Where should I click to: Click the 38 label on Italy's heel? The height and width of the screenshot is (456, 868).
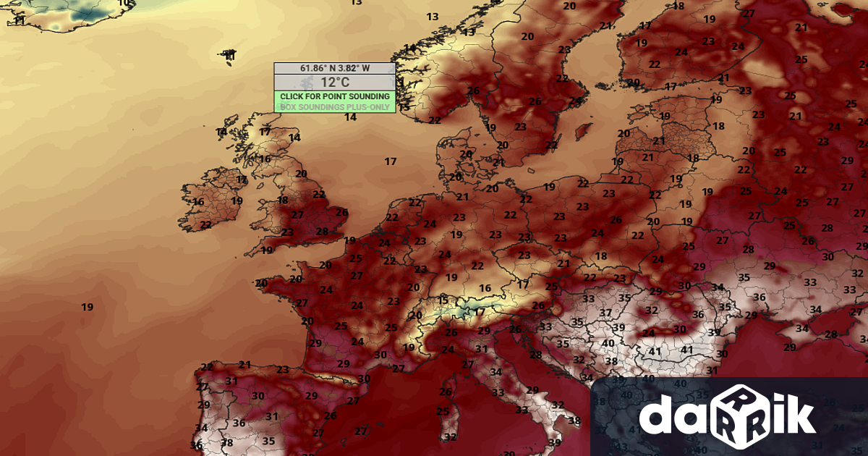(574, 421)
